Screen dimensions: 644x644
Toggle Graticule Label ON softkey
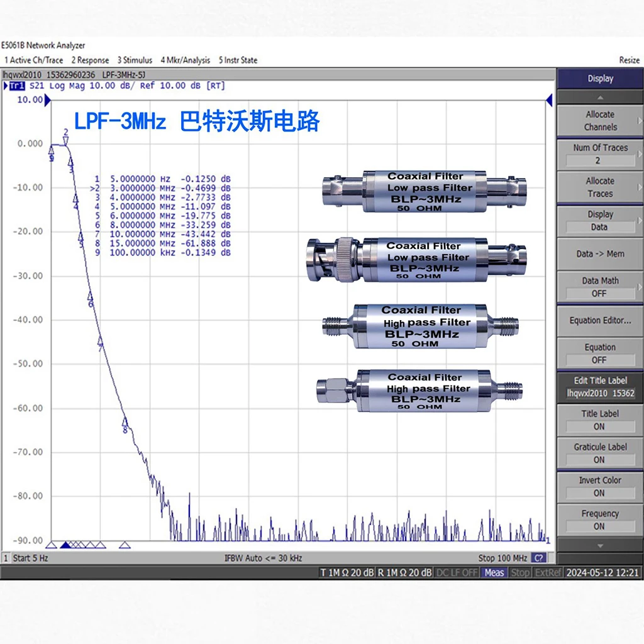599,453
